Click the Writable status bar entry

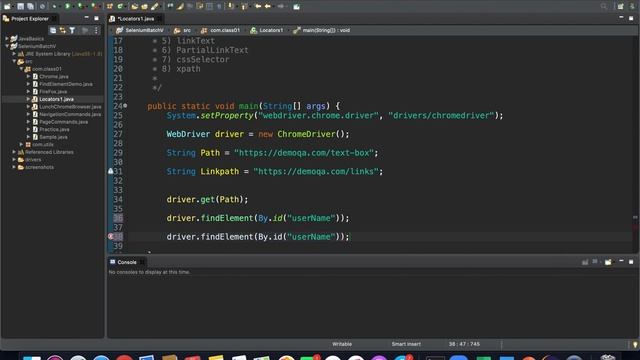point(342,344)
